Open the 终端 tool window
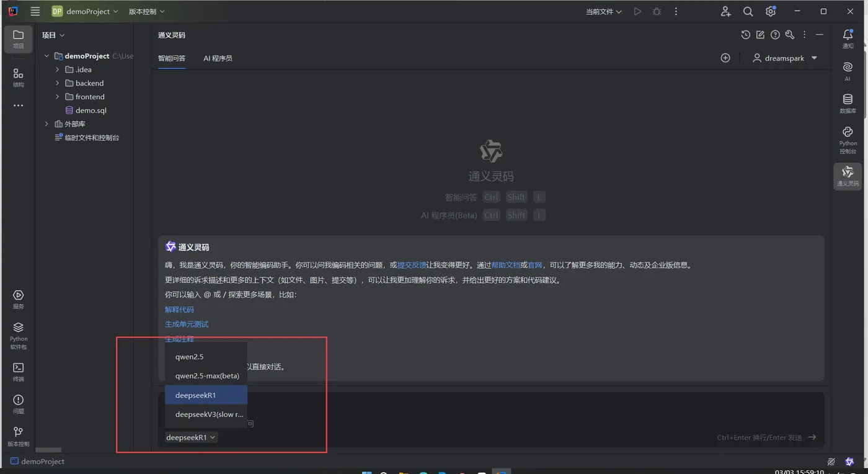Image resolution: width=868 pixels, height=474 pixels. coord(19,372)
